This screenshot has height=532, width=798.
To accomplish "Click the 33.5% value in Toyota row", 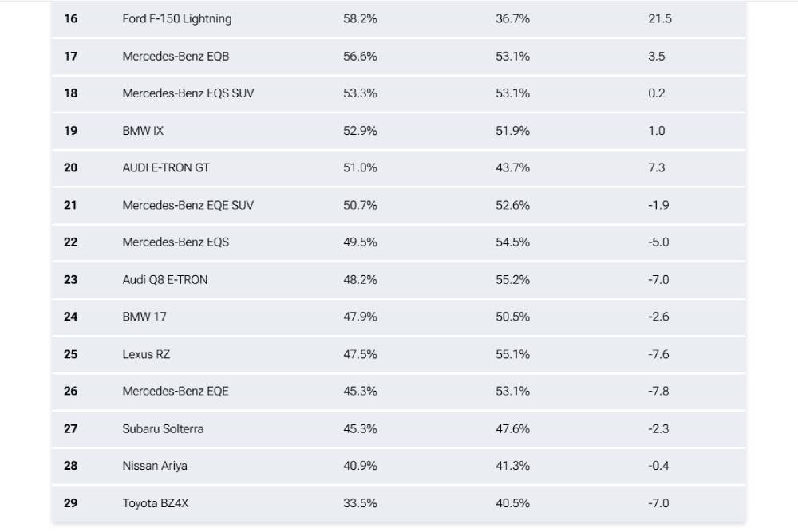I will click(360, 502).
